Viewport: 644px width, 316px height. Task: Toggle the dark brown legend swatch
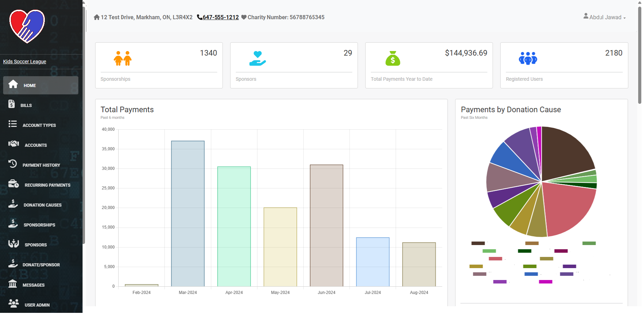[478, 243]
